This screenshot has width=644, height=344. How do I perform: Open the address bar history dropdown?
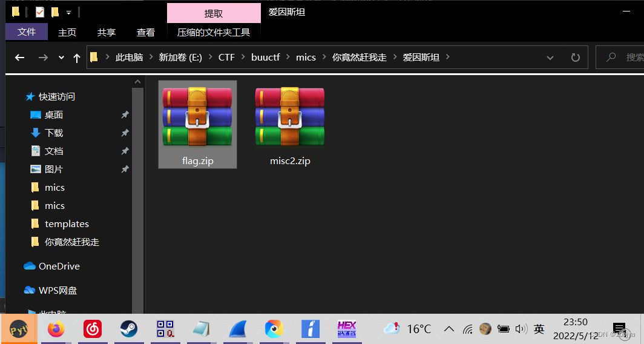coord(550,58)
